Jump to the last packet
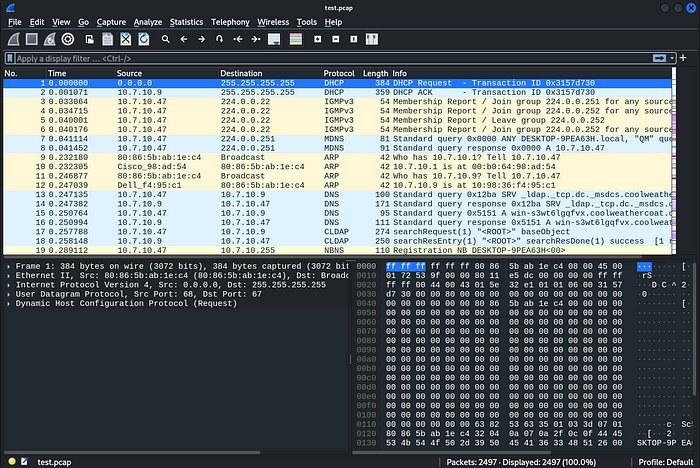700x468 pixels. 256,39
